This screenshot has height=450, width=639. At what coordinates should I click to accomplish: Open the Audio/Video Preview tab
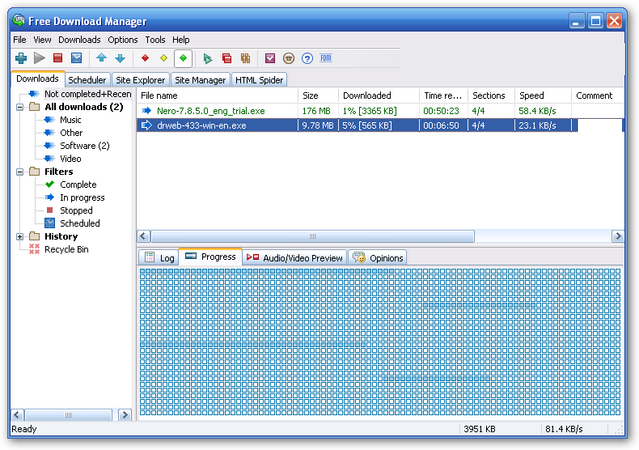(295, 258)
